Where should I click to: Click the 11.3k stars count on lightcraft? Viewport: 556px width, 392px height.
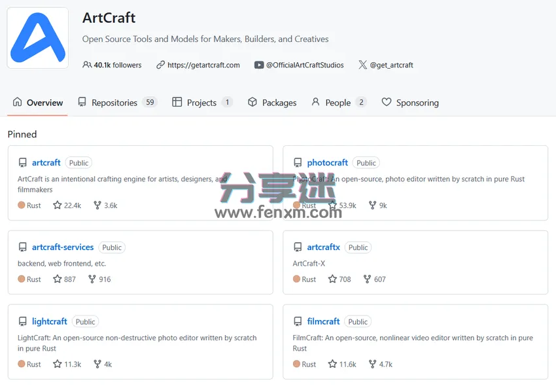point(67,364)
